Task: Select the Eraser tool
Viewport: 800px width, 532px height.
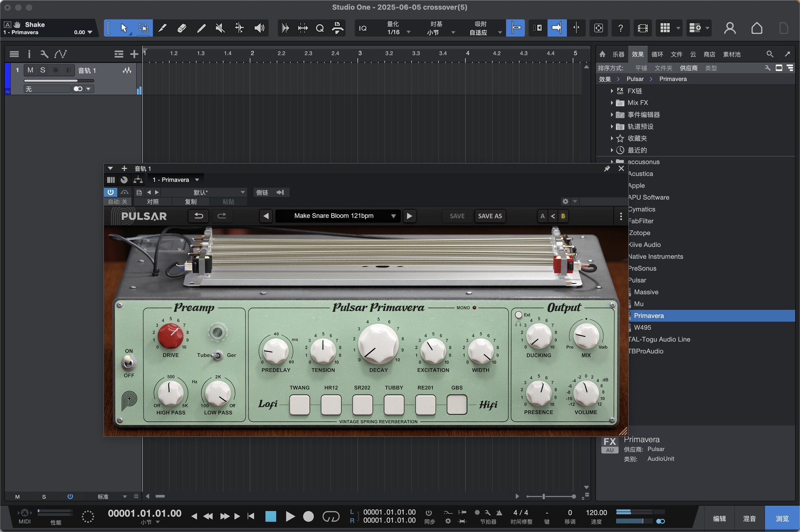Action: pos(182,28)
